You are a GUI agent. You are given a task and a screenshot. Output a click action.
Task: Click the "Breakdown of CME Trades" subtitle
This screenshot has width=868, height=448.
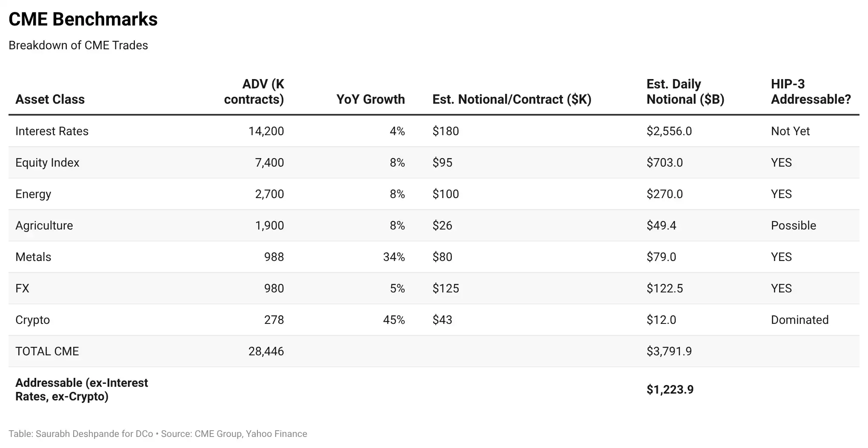coord(78,45)
